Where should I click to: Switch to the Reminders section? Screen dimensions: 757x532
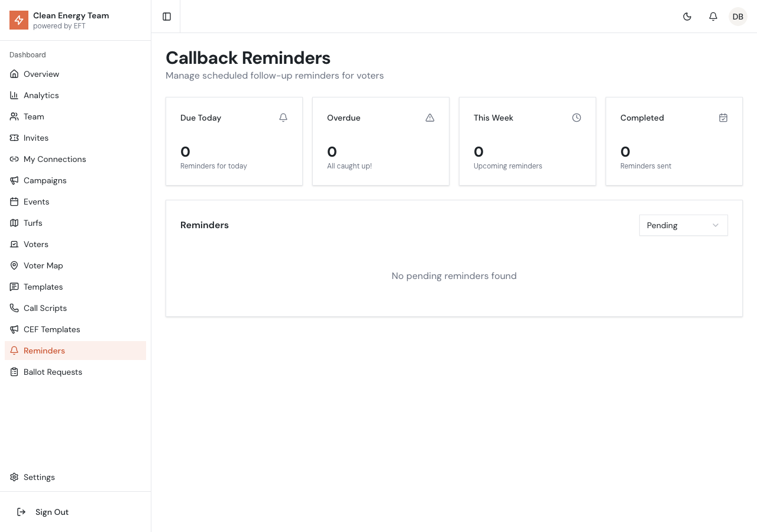click(x=44, y=351)
